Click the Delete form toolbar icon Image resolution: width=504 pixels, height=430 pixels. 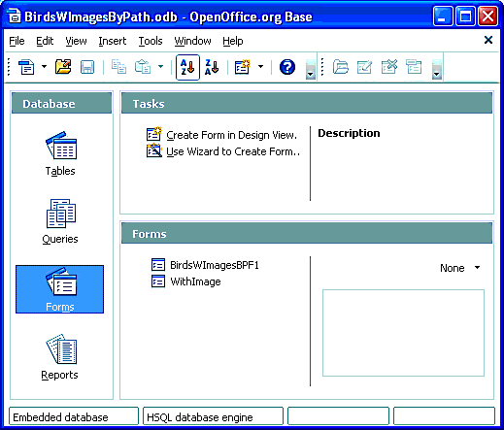click(389, 67)
